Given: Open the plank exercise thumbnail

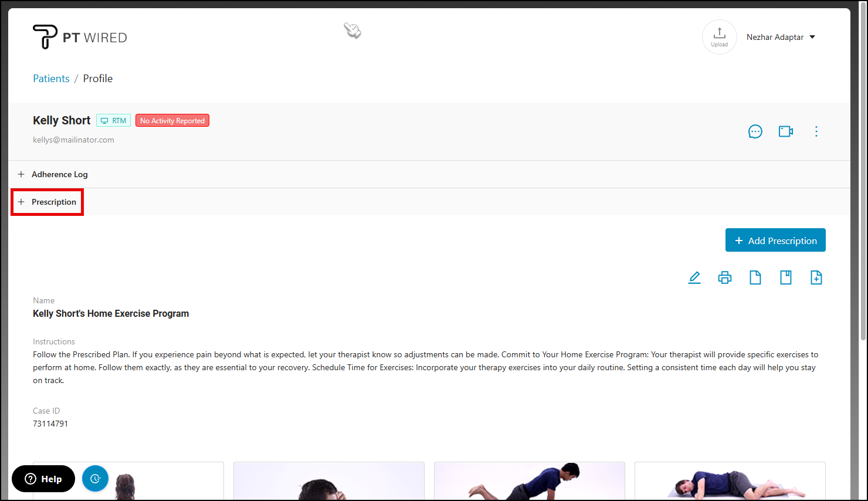Looking at the screenshot, I should pos(529,481).
